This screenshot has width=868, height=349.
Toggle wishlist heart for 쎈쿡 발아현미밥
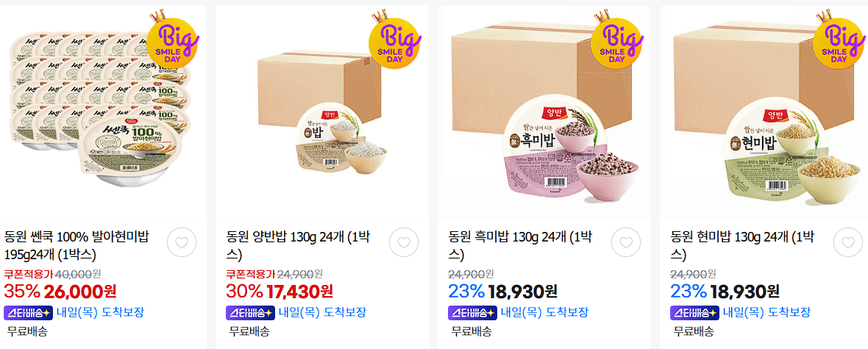pyautogui.click(x=182, y=242)
